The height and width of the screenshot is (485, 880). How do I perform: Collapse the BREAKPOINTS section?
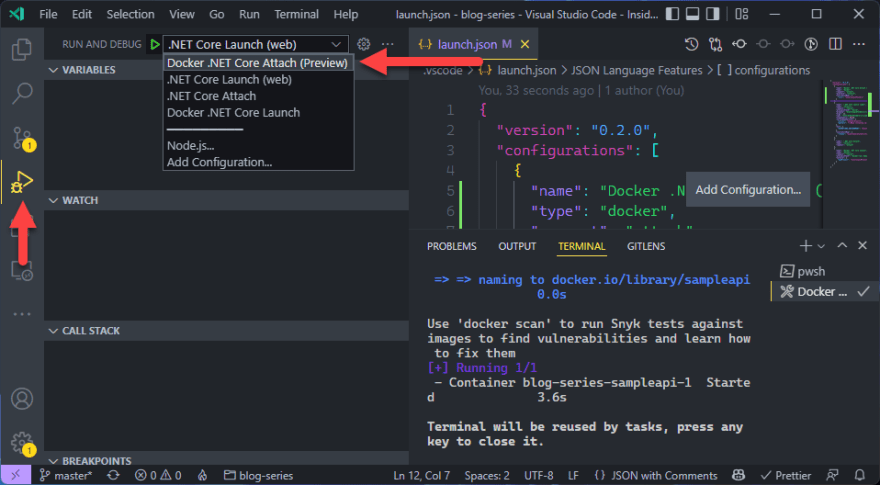point(226,460)
